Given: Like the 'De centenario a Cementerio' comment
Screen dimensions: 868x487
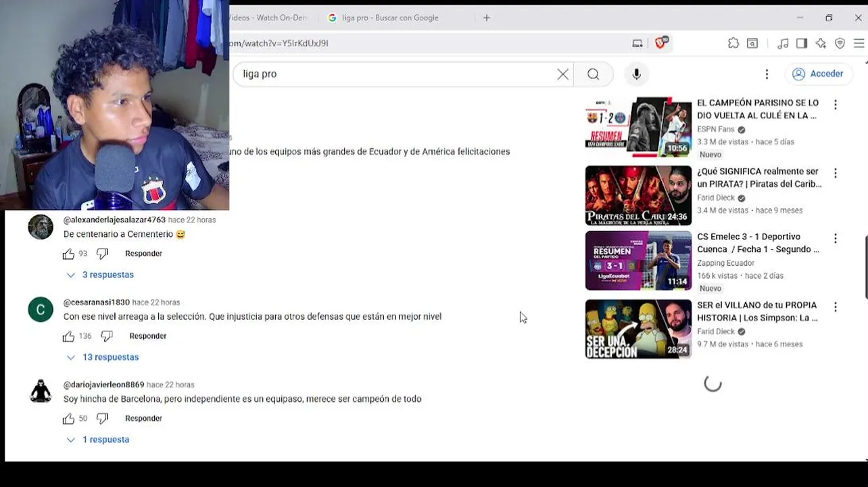Looking at the screenshot, I should tap(68, 254).
